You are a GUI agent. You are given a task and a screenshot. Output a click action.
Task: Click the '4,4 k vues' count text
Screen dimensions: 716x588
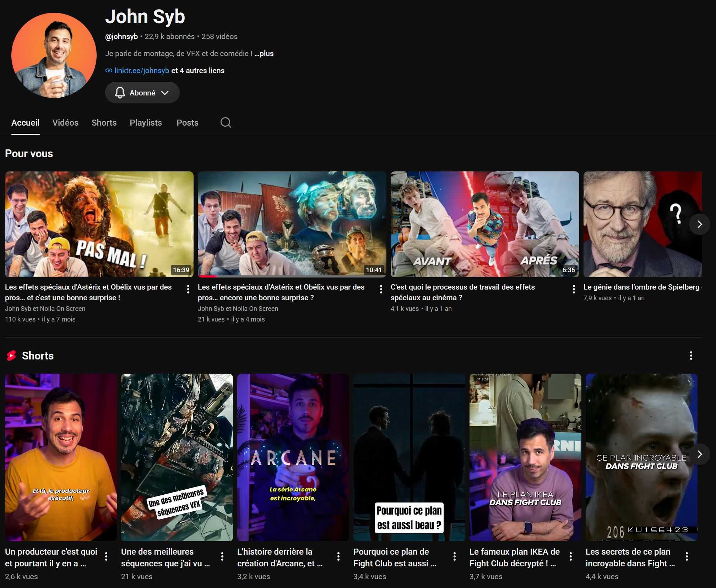point(602,577)
